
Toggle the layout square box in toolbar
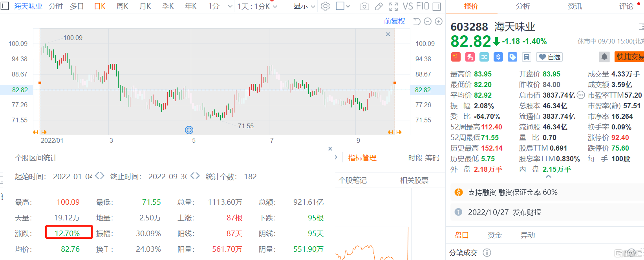click(340, 6)
